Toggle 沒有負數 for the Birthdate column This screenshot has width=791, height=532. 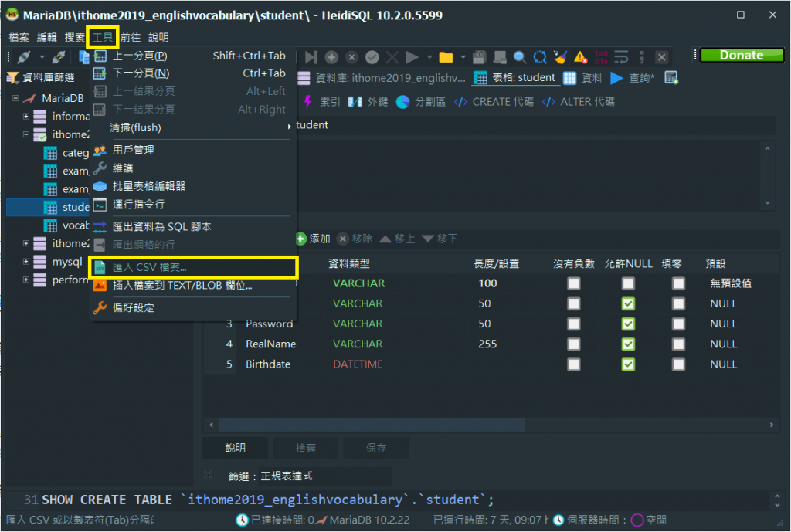[574, 364]
